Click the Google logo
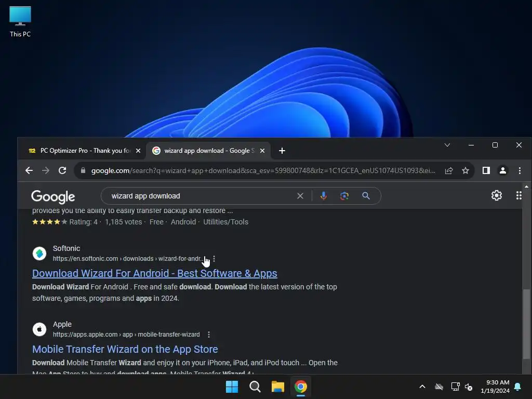The width and height of the screenshot is (532, 399). 53,197
